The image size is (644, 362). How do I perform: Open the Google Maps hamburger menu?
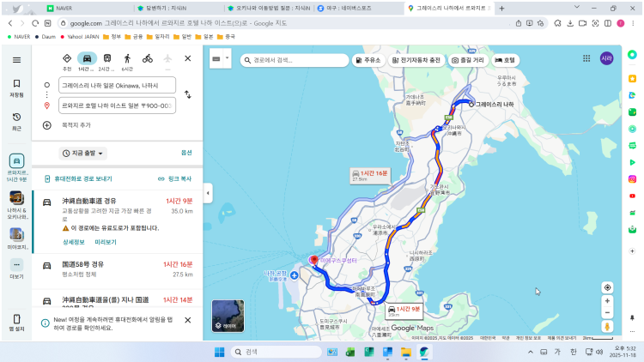pyautogui.click(x=16, y=59)
